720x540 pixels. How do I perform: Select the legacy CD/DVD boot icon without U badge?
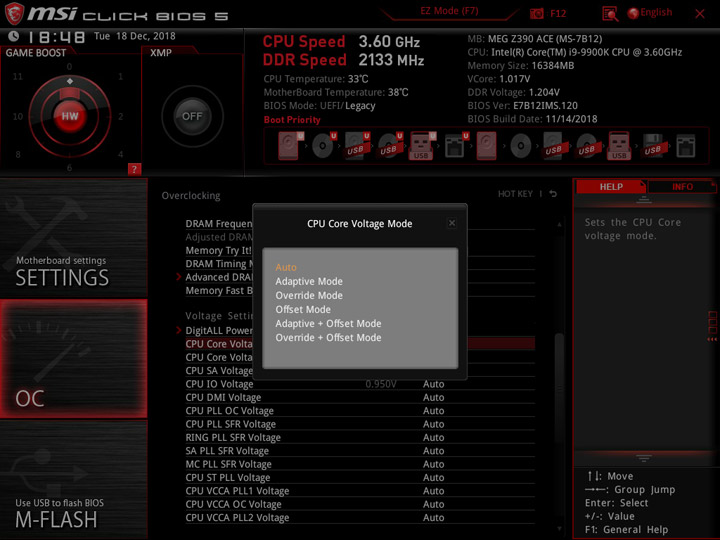[x=521, y=146]
